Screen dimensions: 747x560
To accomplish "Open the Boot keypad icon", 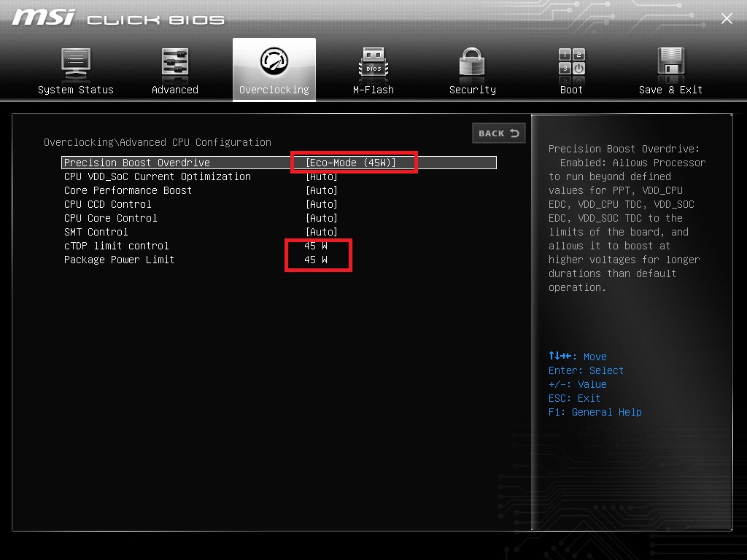I will 572,62.
